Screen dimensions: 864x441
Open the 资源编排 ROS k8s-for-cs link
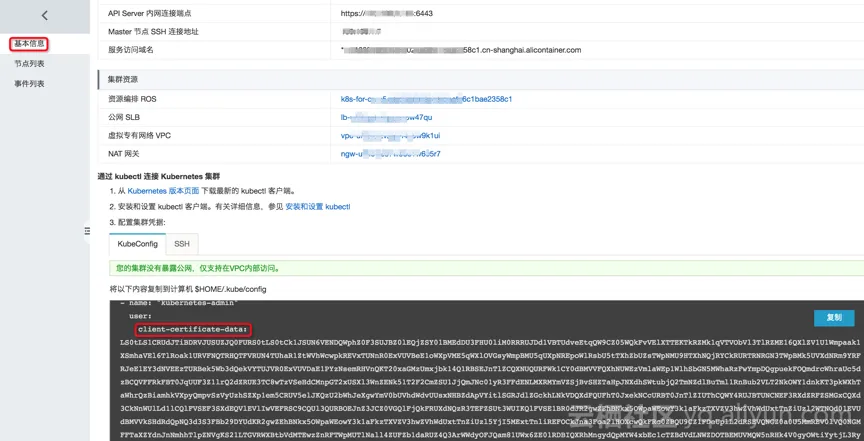426,99
